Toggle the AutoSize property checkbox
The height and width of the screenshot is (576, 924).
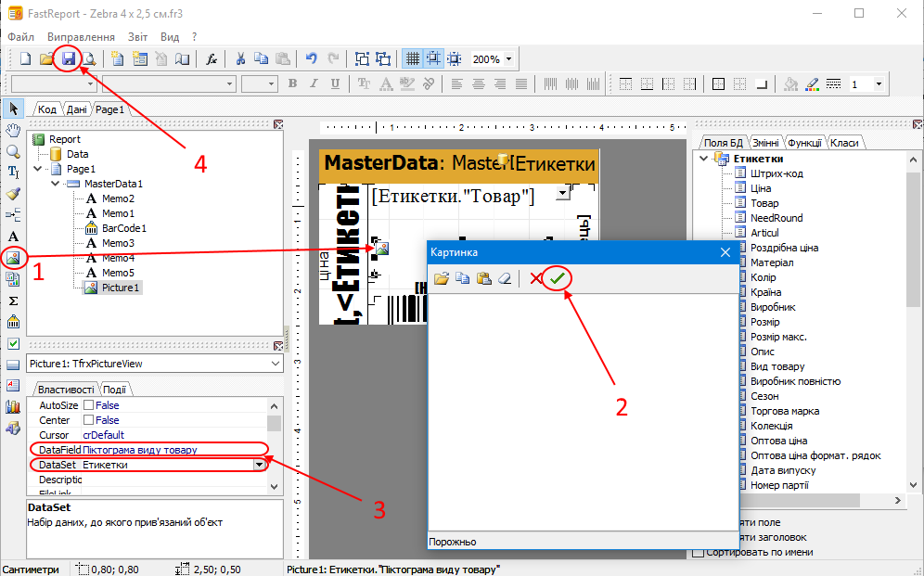tap(89, 405)
